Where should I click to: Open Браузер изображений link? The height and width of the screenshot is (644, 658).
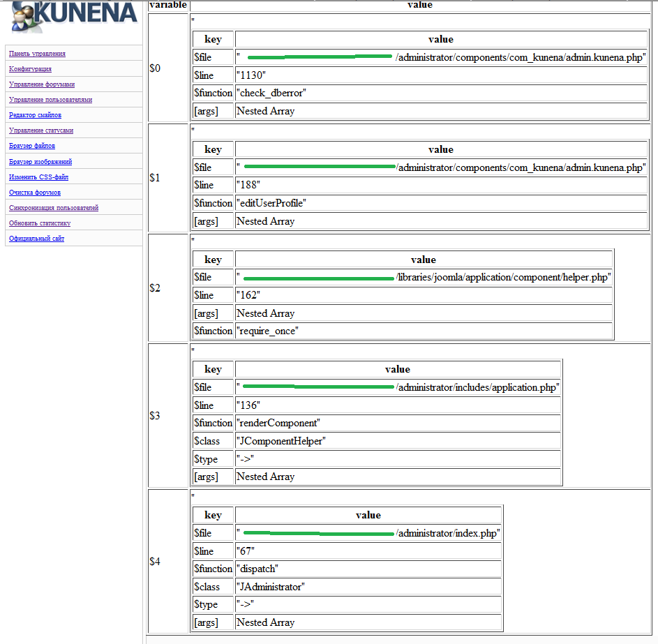[x=40, y=162]
